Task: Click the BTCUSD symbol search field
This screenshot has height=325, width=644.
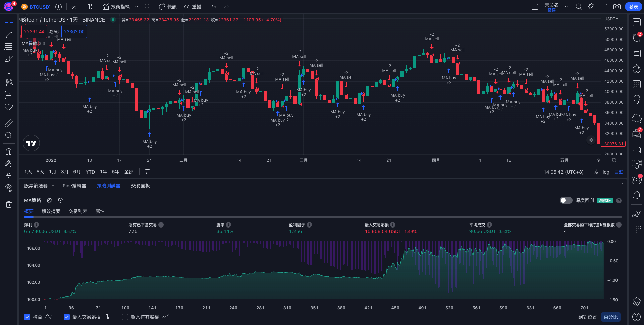Action: coord(36,7)
